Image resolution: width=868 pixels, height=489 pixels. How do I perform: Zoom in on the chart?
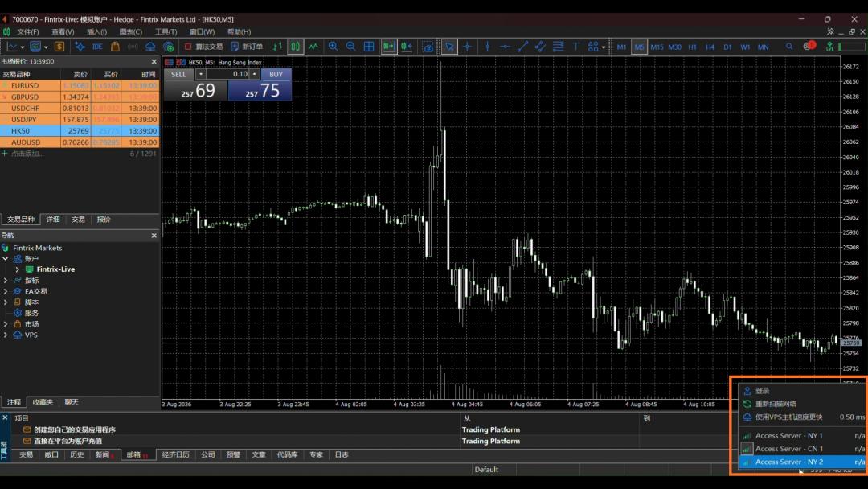pos(334,47)
